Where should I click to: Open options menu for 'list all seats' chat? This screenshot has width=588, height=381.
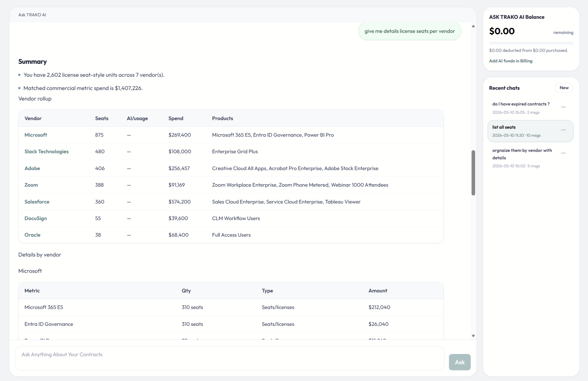click(563, 130)
